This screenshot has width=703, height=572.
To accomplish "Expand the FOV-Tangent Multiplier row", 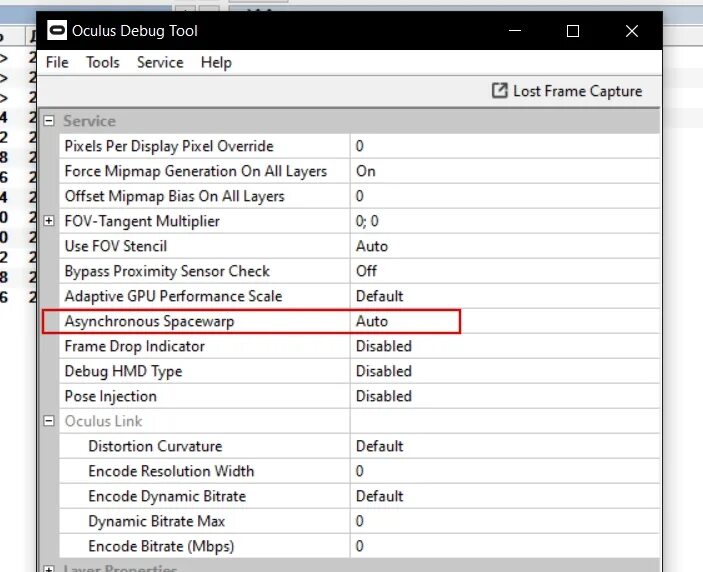I will tap(49, 221).
